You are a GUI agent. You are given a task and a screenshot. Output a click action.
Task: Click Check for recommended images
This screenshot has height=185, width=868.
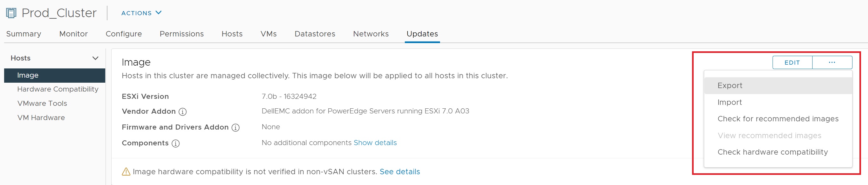coord(778,118)
